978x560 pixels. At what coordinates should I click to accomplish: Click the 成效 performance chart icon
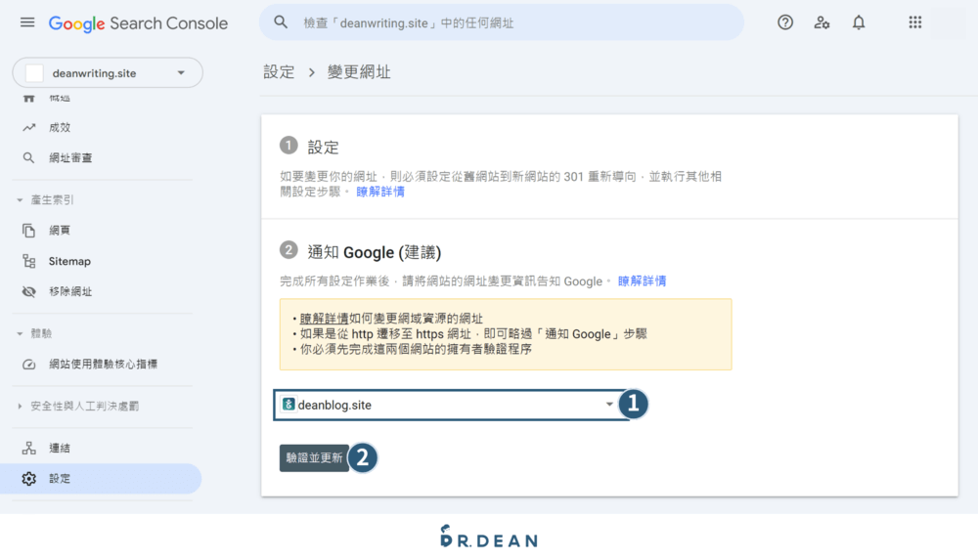click(28, 127)
